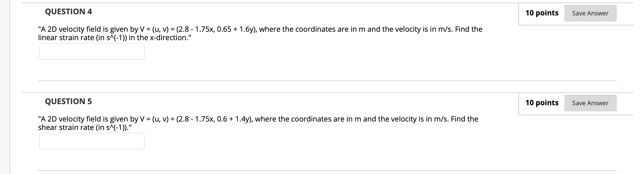
Task: Click inside Question 5 shear strain rate field
Action: coord(92,142)
